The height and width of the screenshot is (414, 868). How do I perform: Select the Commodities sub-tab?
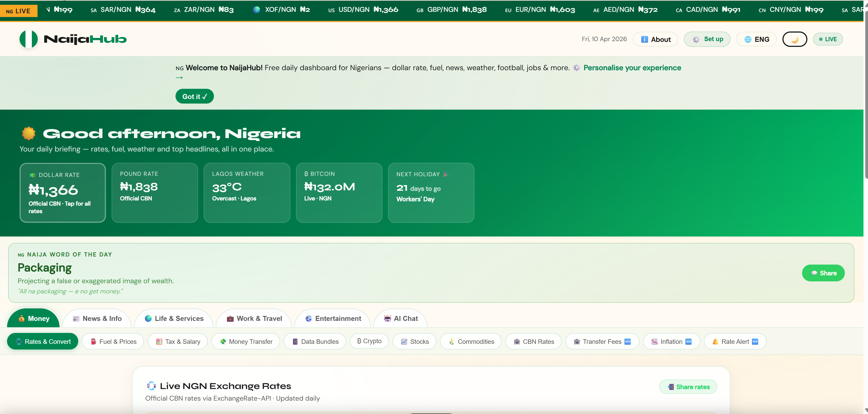pyautogui.click(x=471, y=342)
